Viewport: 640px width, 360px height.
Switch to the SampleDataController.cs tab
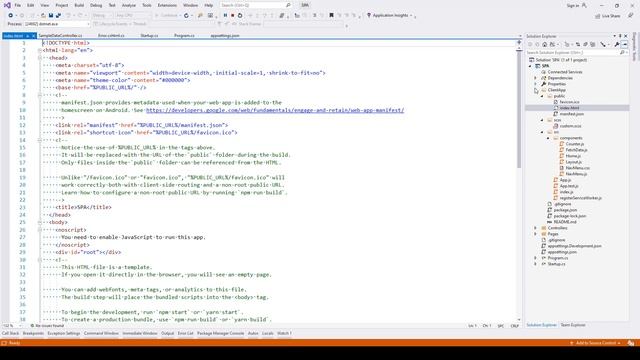tap(60, 36)
